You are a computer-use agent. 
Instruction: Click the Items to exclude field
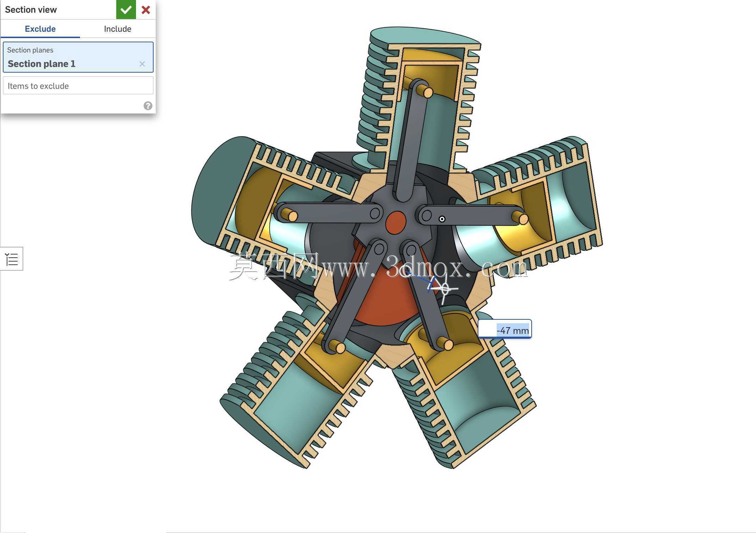(x=78, y=86)
